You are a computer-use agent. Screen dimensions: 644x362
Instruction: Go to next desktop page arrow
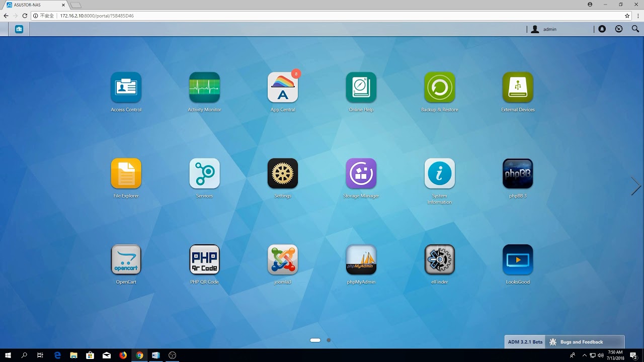click(x=636, y=186)
